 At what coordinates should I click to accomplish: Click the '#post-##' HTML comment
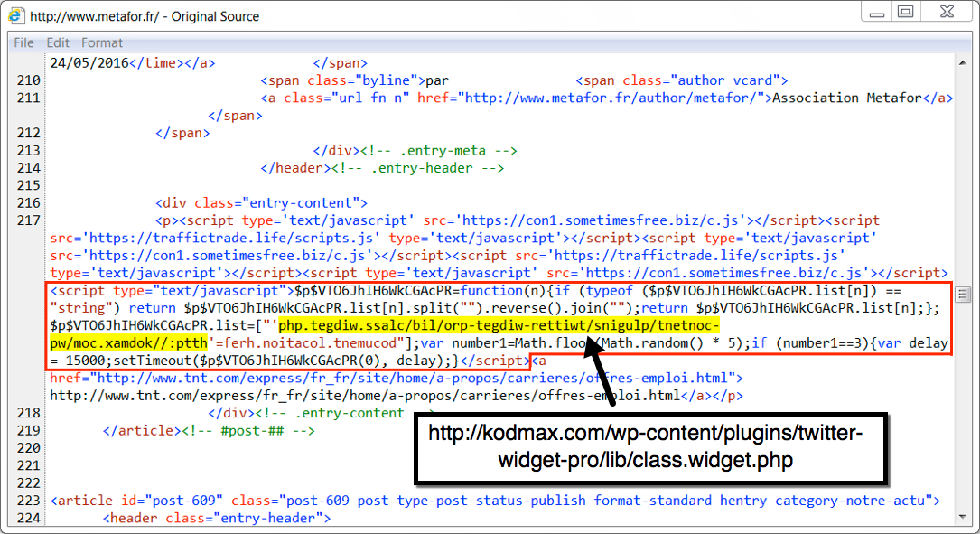pyautogui.click(x=248, y=431)
